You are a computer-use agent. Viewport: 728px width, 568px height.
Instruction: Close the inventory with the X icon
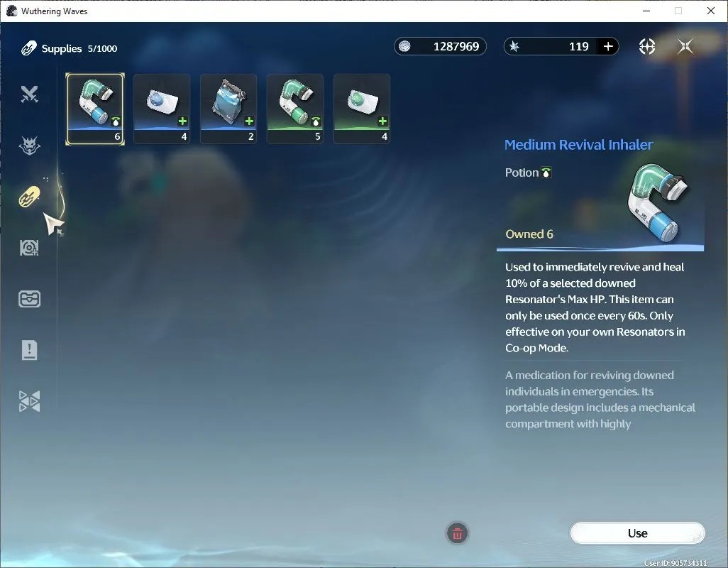click(685, 46)
